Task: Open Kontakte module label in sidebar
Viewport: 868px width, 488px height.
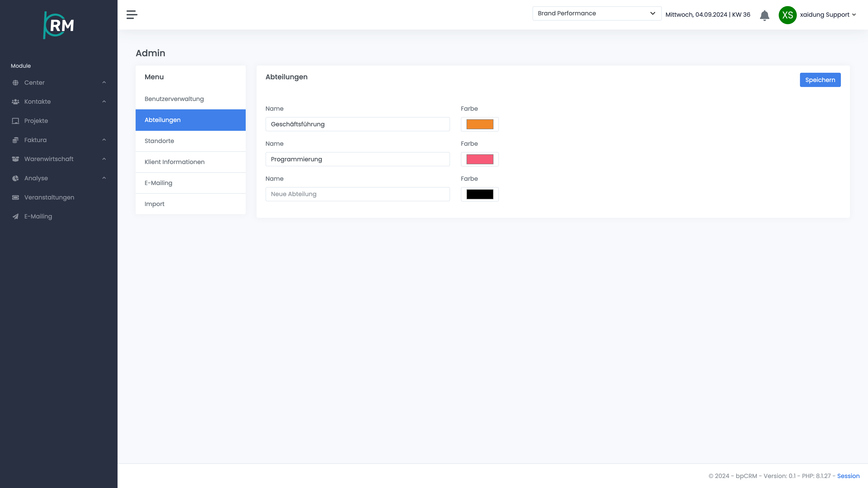Action: [37, 102]
